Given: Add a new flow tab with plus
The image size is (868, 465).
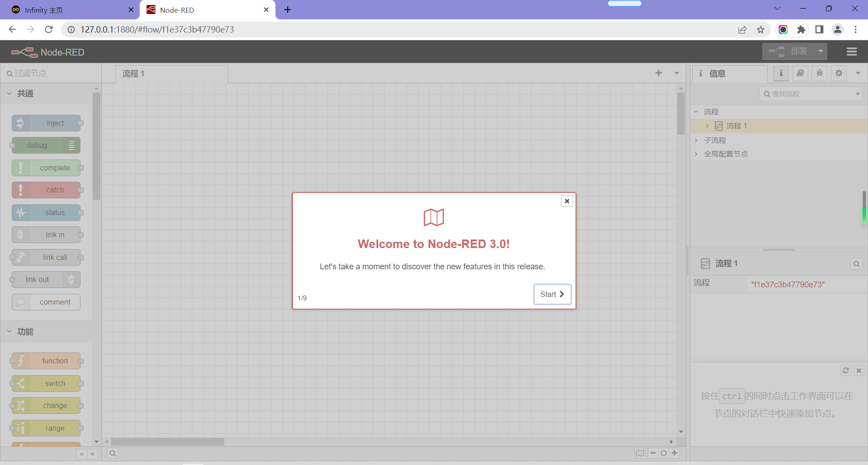Looking at the screenshot, I should [x=659, y=73].
